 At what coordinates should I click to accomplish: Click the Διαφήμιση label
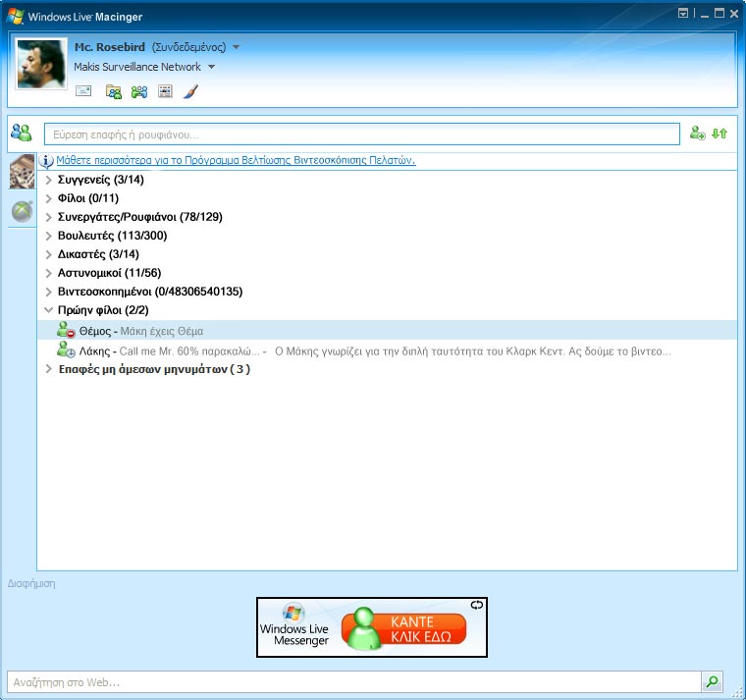point(31,583)
